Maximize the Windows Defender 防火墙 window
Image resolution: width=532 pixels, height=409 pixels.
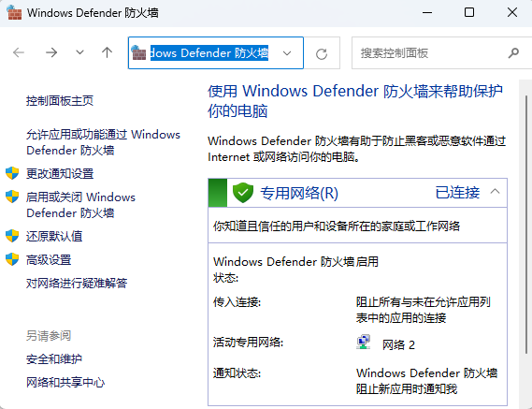[x=469, y=12]
